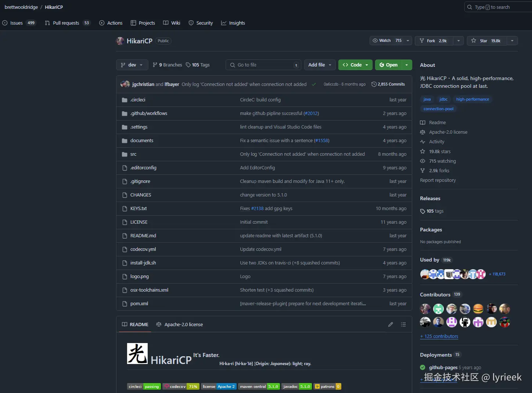Click the high-performance topic tag

pyautogui.click(x=472, y=99)
